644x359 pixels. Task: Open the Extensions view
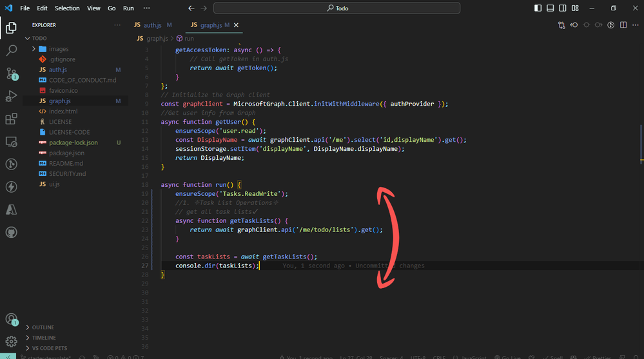tap(11, 119)
